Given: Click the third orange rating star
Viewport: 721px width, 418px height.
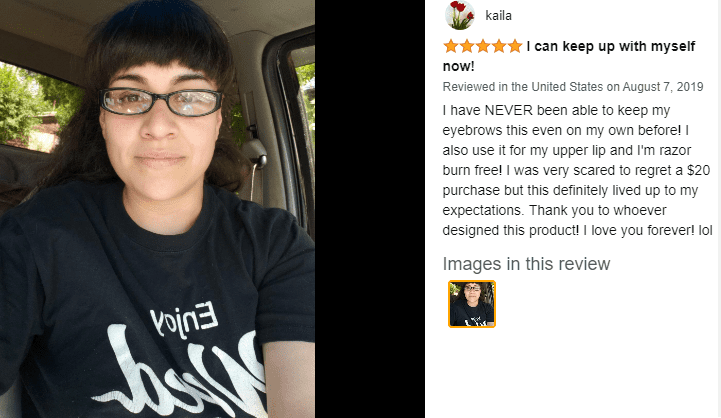Looking at the screenshot, I should [x=483, y=46].
